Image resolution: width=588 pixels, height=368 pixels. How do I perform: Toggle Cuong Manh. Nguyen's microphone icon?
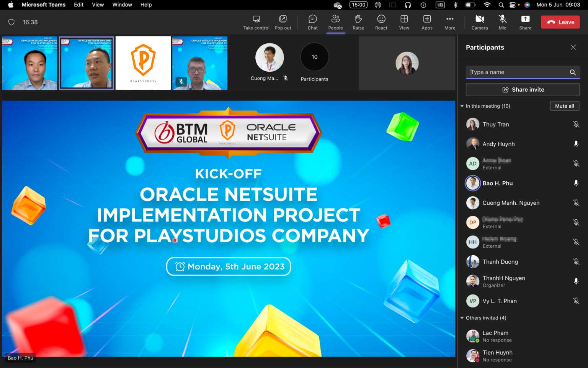pos(576,203)
